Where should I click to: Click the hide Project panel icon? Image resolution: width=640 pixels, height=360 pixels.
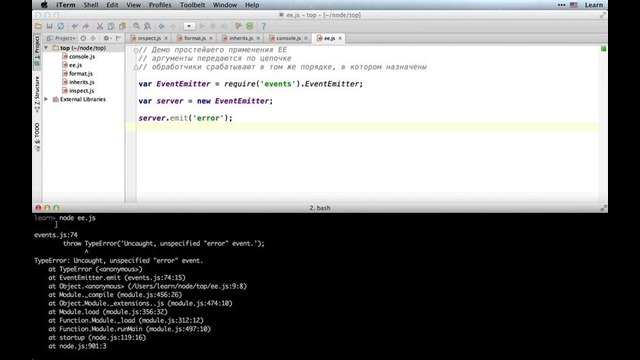118,38
